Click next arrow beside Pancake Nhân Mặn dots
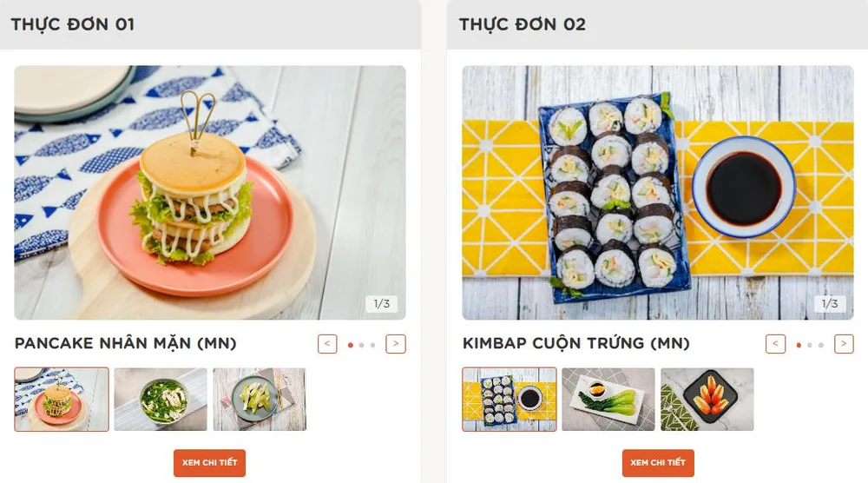Image resolution: width=868 pixels, height=483 pixels. [x=396, y=344]
